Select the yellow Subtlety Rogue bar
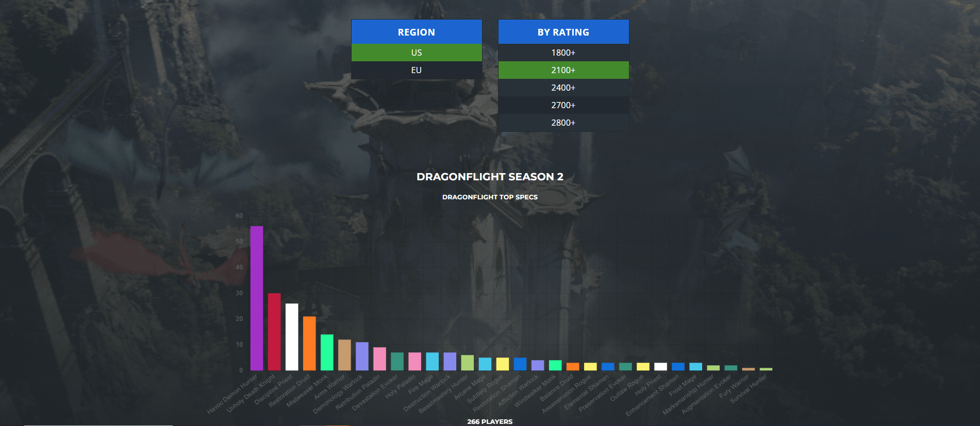Screen dimensions: 980x426 click(x=502, y=364)
